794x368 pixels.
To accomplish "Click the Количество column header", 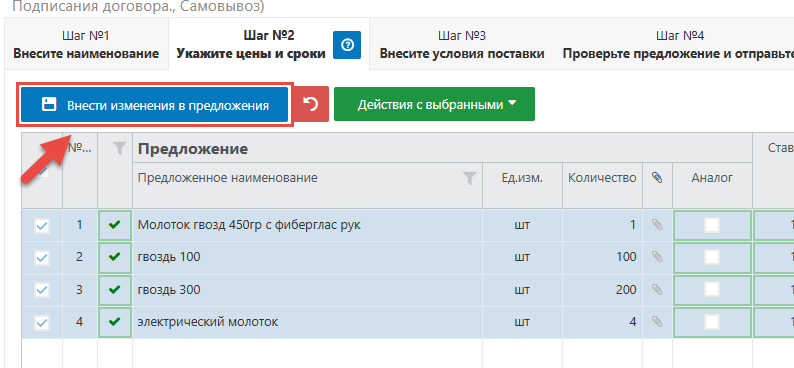I will [602, 178].
